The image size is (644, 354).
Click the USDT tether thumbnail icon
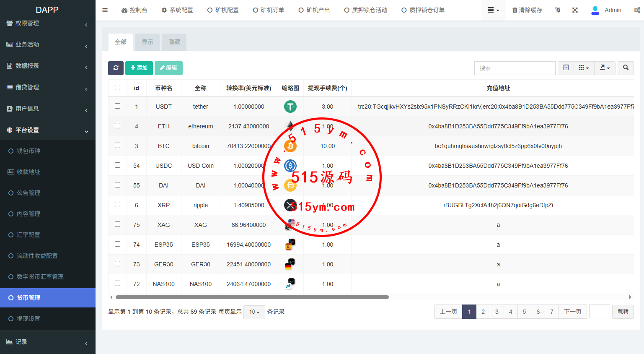coord(290,107)
